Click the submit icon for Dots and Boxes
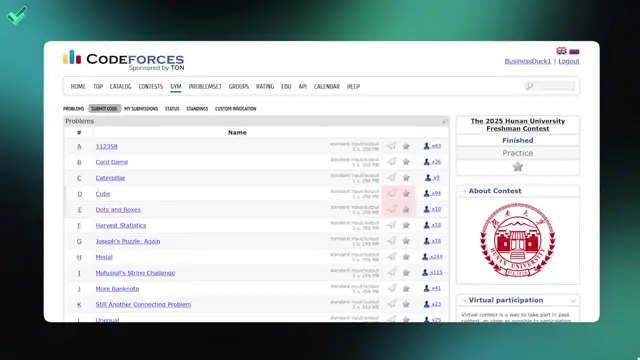 (x=391, y=209)
